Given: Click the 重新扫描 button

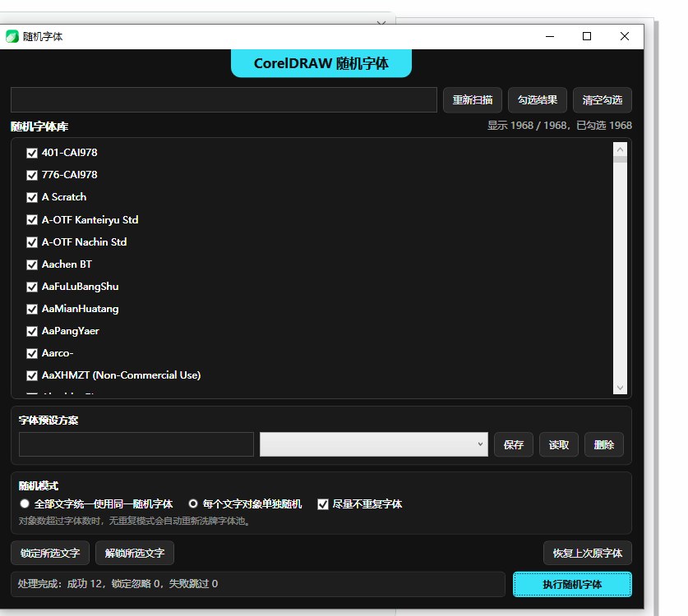Looking at the screenshot, I should [473, 100].
